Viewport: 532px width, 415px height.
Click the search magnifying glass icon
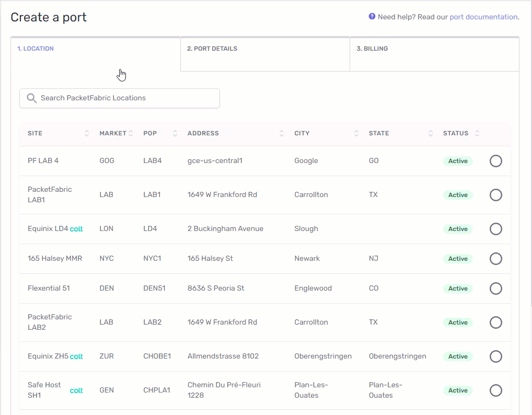[x=31, y=98]
